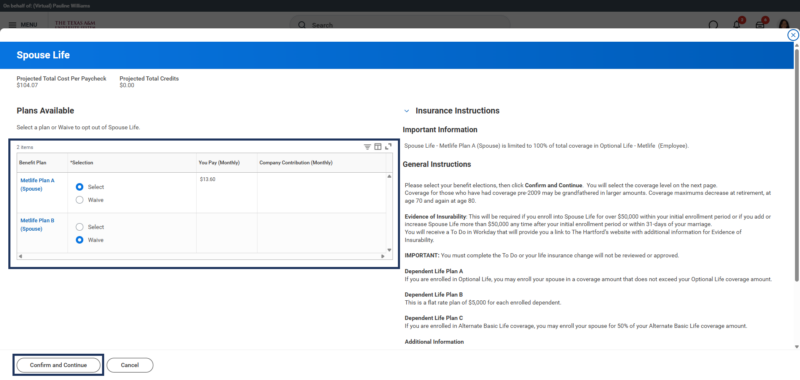Open the user profile avatar
The width and height of the screenshot is (800, 380).
[x=784, y=24]
